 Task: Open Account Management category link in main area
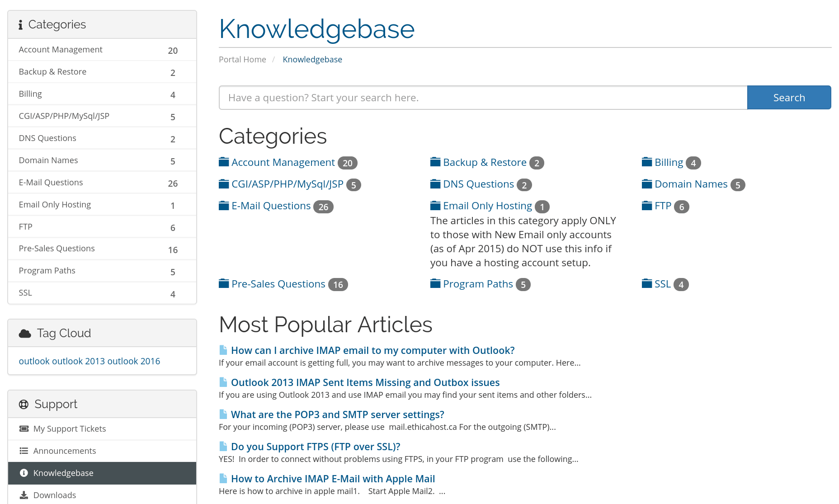click(x=283, y=162)
